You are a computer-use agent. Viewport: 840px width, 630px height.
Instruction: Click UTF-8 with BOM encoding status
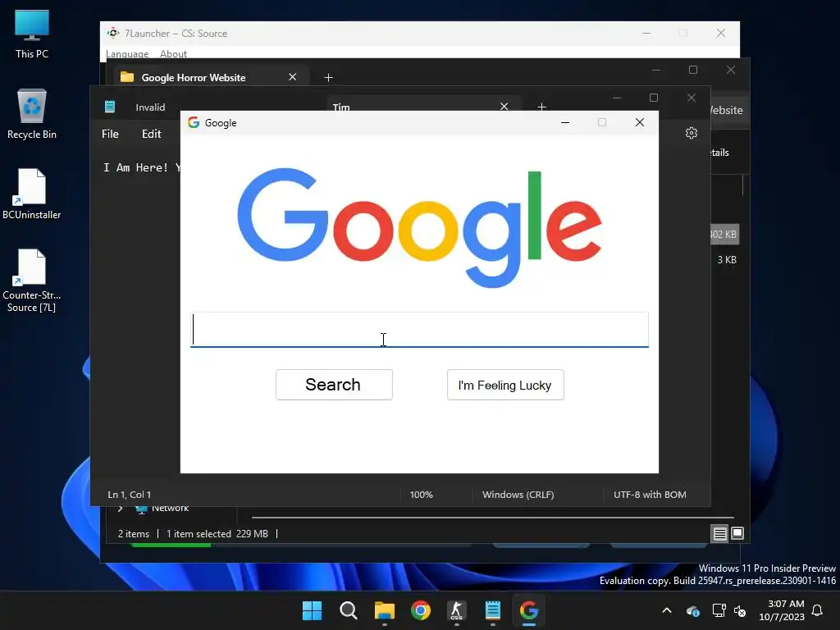(650, 495)
